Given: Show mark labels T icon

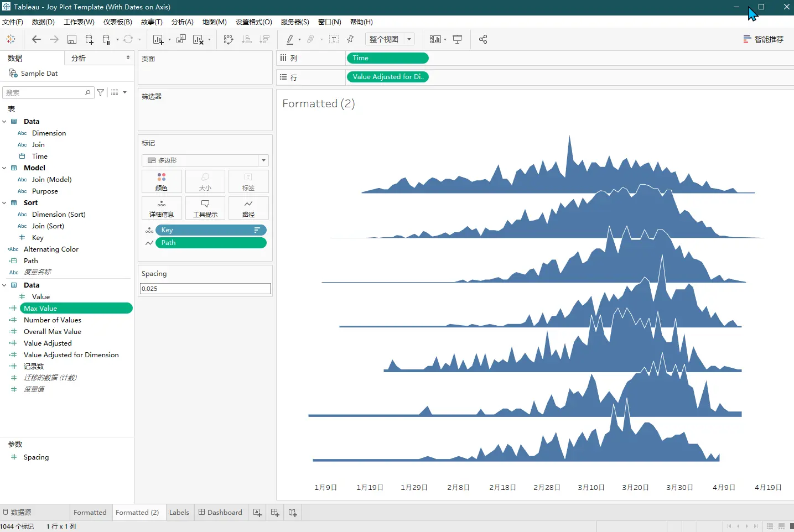Looking at the screenshot, I should click(x=334, y=39).
